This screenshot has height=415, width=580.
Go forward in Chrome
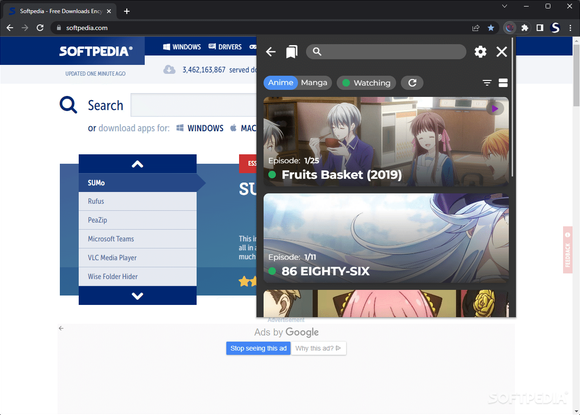(25, 28)
